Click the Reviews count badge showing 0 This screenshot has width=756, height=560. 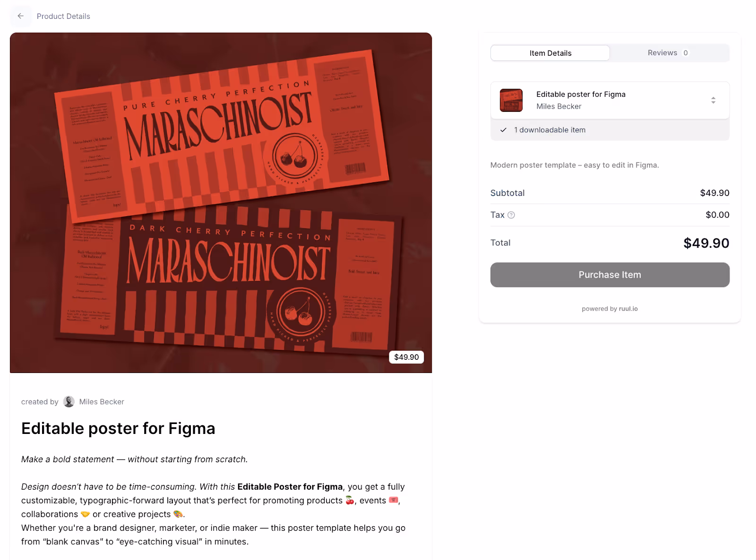tap(686, 53)
